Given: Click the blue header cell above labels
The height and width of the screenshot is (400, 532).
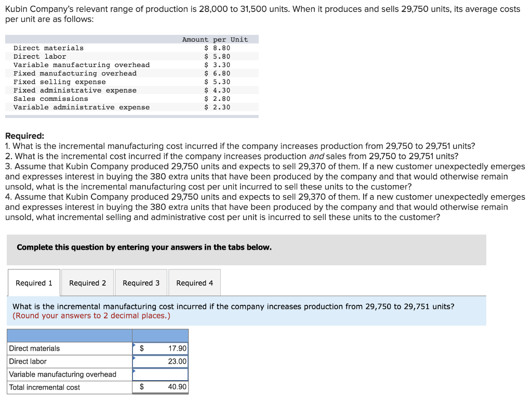Looking at the screenshot, I should point(70,336).
